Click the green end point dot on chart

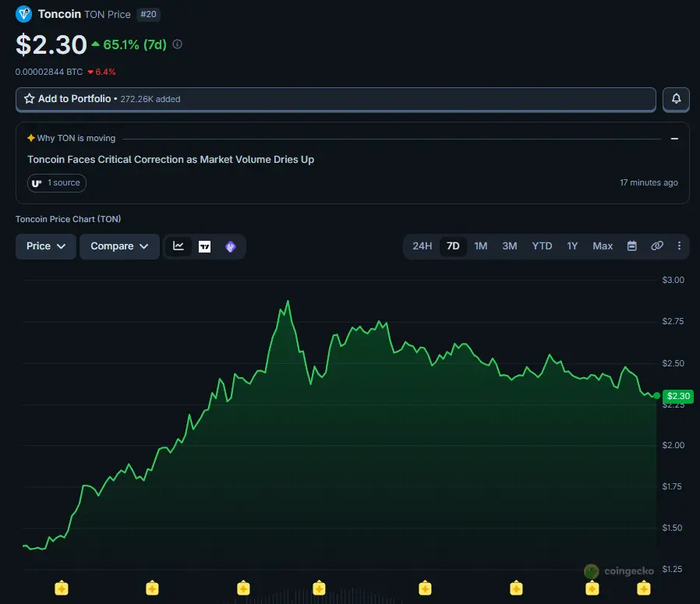pos(656,396)
